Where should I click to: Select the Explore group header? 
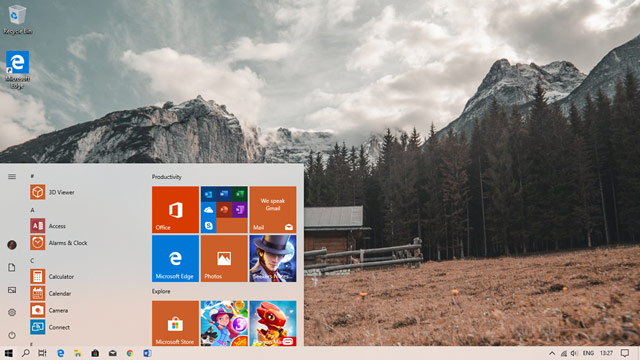click(x=161, y=291)
